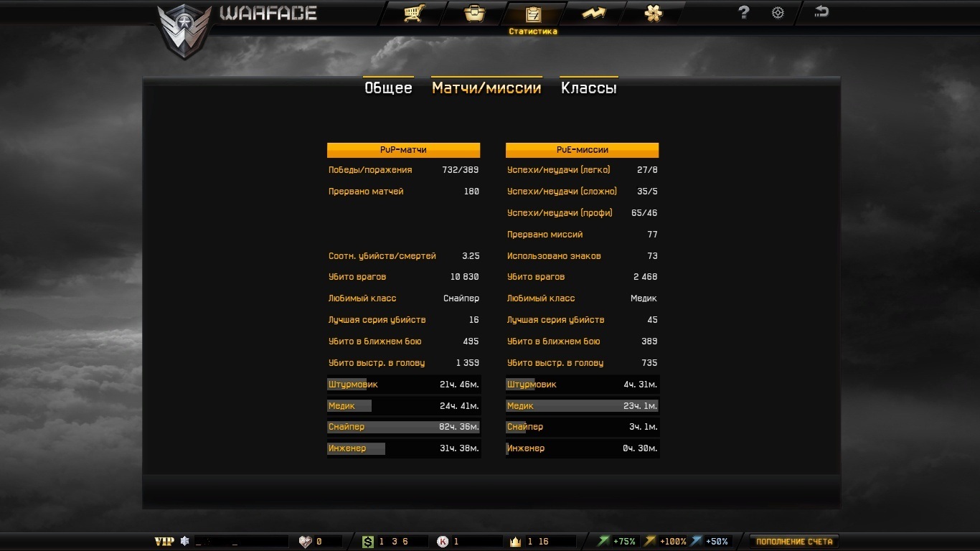Click the Пополнение счета button

(794, 542)
